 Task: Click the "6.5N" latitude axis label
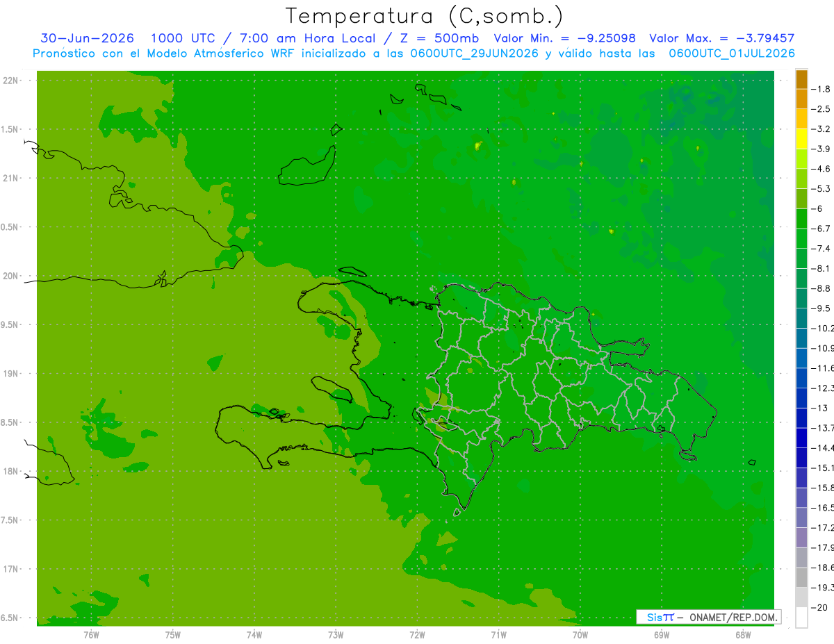coord(10,618)
